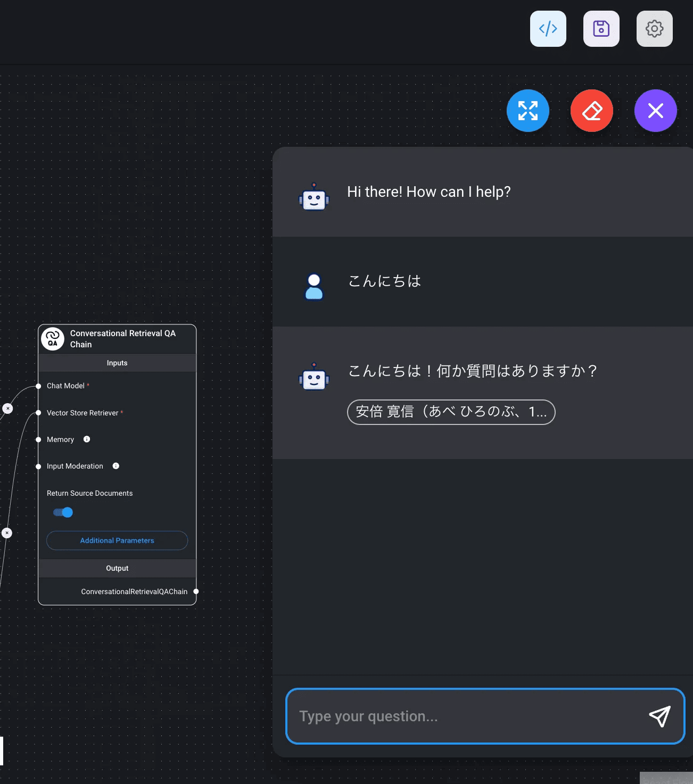This screenshot has height=784, width=693.
Task: Click the Vector Store Retriever input anchor
Action: tap(38, 413)
